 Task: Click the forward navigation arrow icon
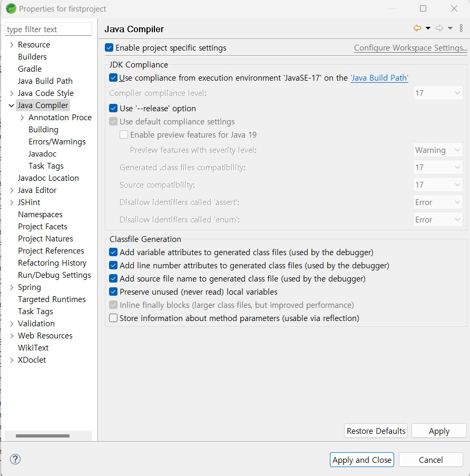click(x=439, y=28)
